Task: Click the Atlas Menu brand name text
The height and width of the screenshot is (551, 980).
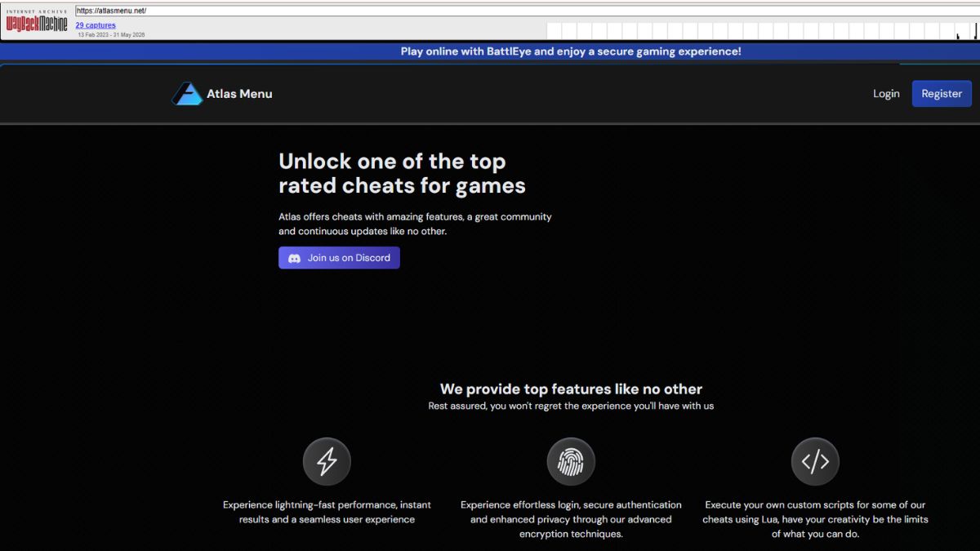Action: [x=239, y=94]
